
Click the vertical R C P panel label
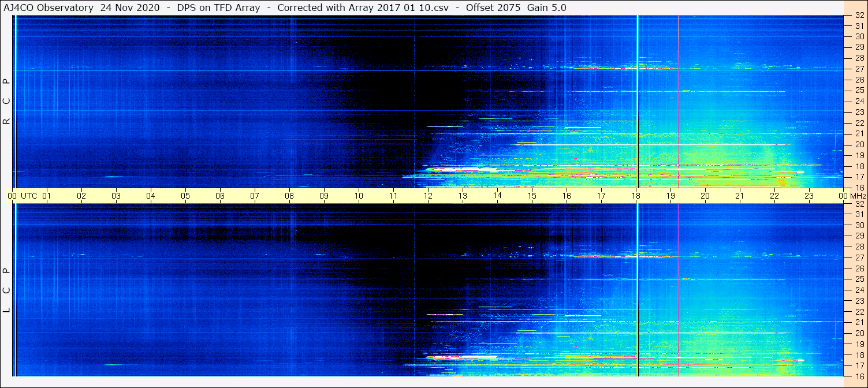coord(6,101)
